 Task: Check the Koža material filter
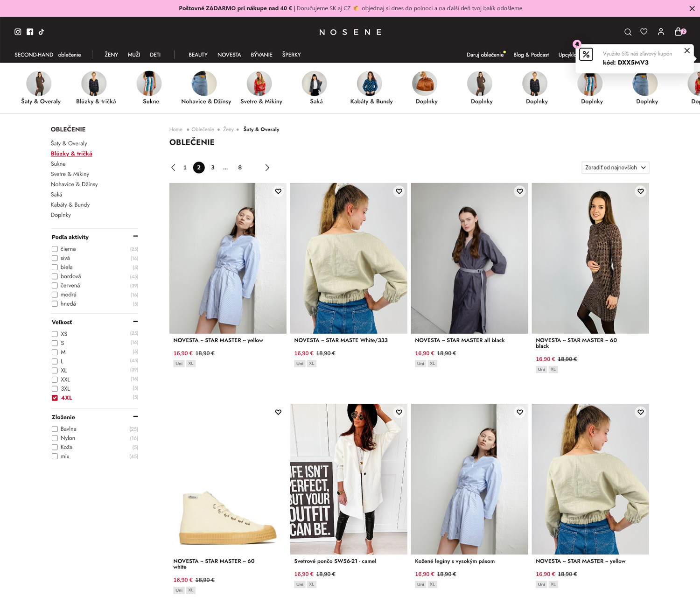tap(55, 447)
